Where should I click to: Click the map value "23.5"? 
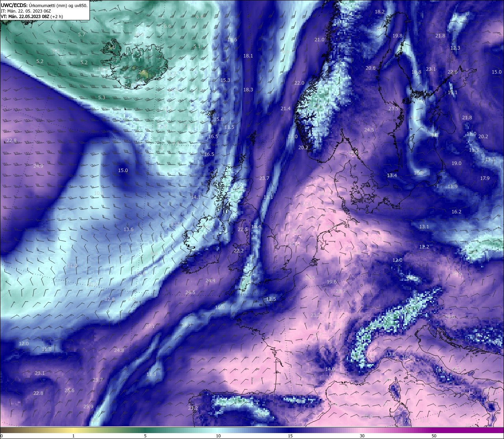click(x=393, y=109)
